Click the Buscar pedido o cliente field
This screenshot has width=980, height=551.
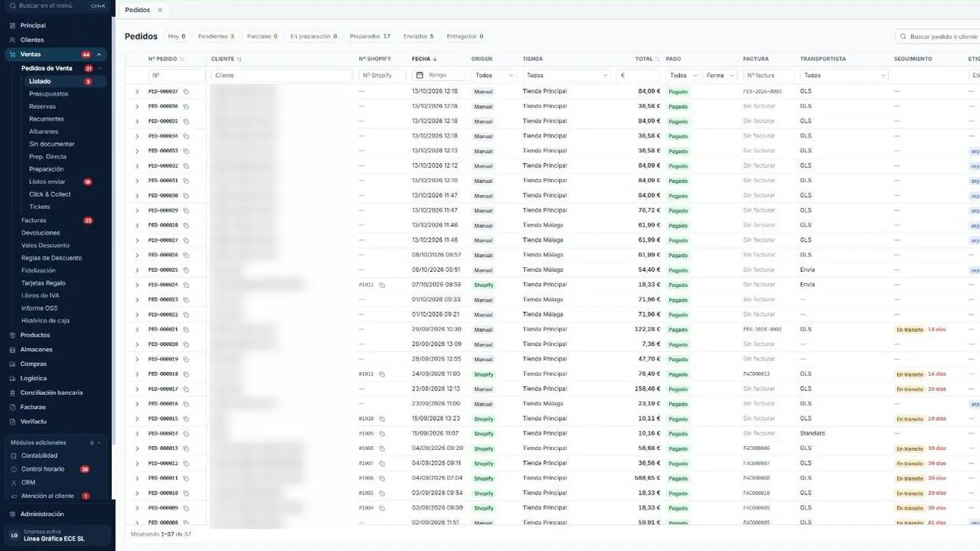[x=938, y=36]
